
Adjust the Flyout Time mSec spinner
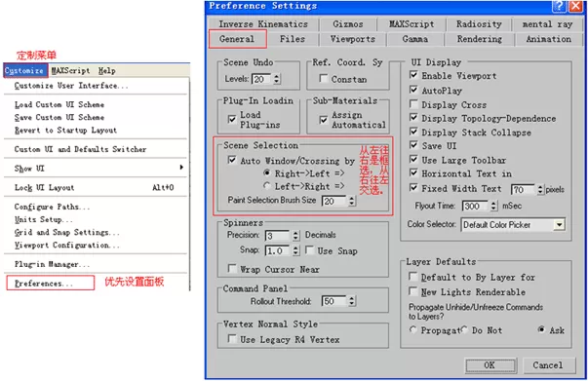pyautogui.click(x=493, y=206)
